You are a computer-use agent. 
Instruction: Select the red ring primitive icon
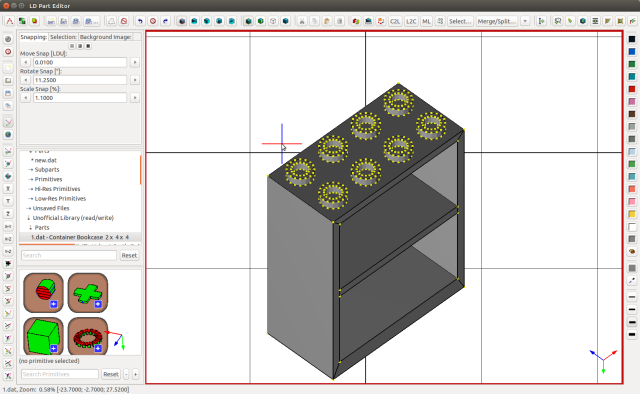click(x=88, y=336)
